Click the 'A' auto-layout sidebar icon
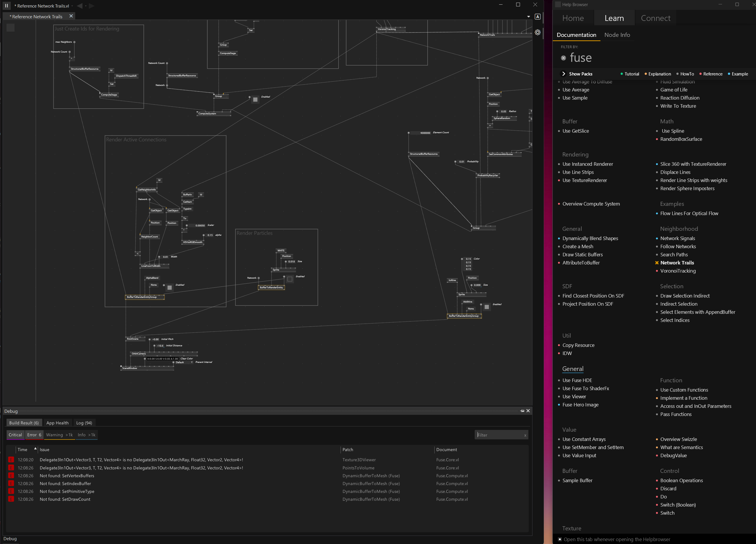The width and height of the screenshot is (756, 544). click(x=537, y=17)
